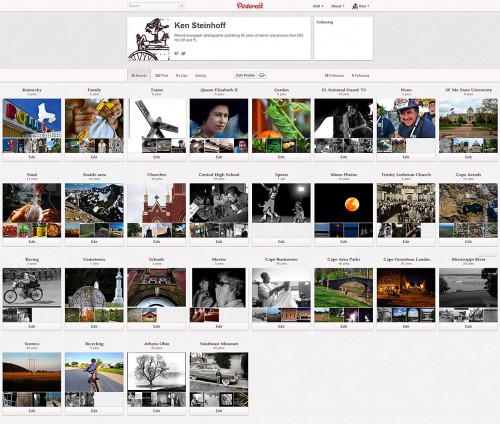Viewport: 500px width, 424px height.
Task: Open the Add dropdown menu
Action: coord(318,6)
